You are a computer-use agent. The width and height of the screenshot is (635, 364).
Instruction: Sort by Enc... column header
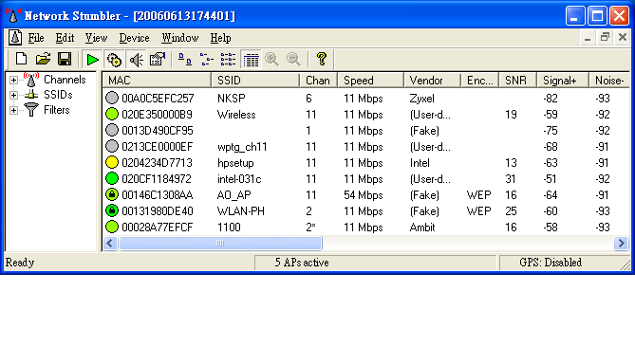pos(480,80)
